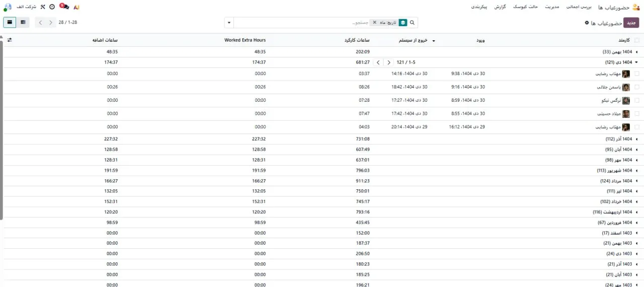Open the گزارش menu

500,7
